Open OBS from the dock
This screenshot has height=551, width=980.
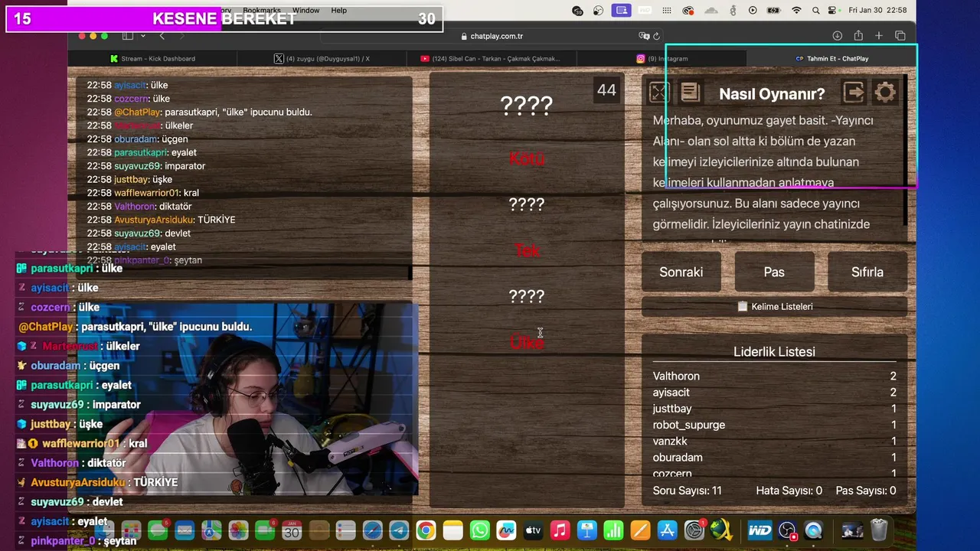[x=787, y=530]
